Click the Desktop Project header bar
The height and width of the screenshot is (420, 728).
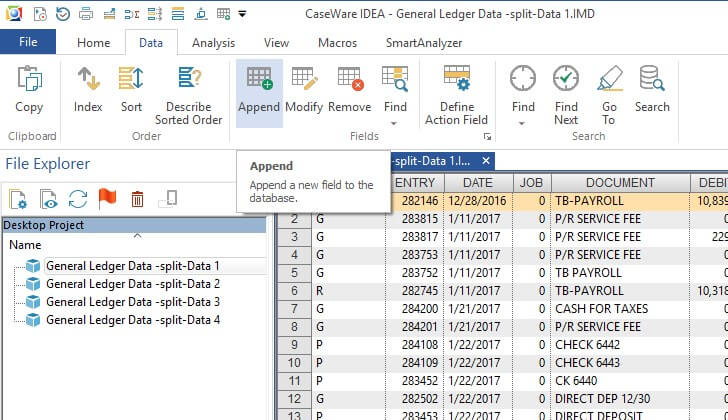134,225
